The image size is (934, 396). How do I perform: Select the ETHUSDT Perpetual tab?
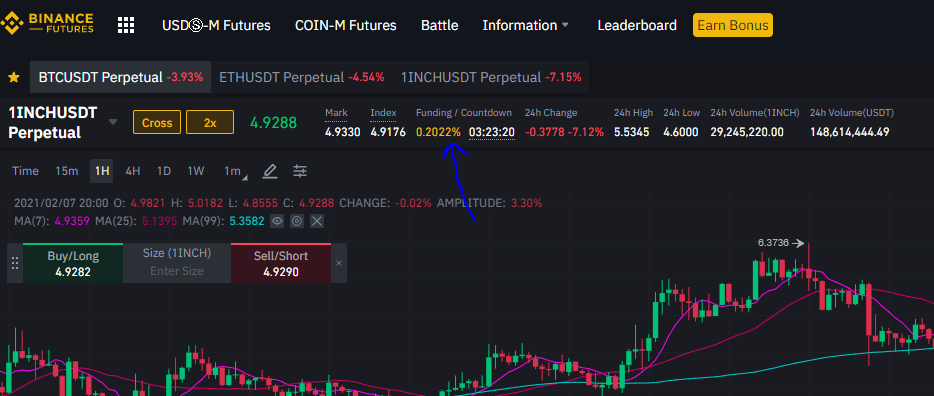301,77
